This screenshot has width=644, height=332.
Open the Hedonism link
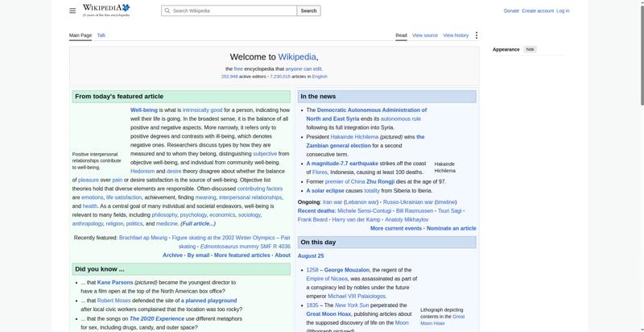click(x=142, y=172)
